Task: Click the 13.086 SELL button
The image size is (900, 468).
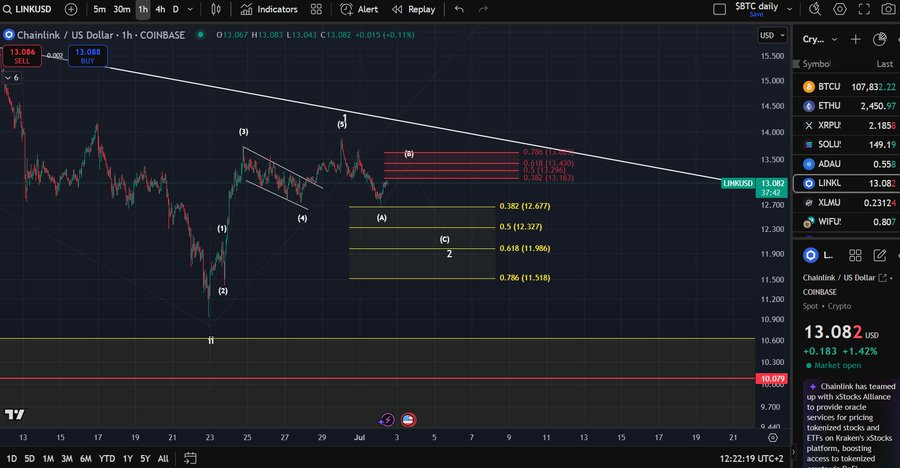Action: point(22,56)
